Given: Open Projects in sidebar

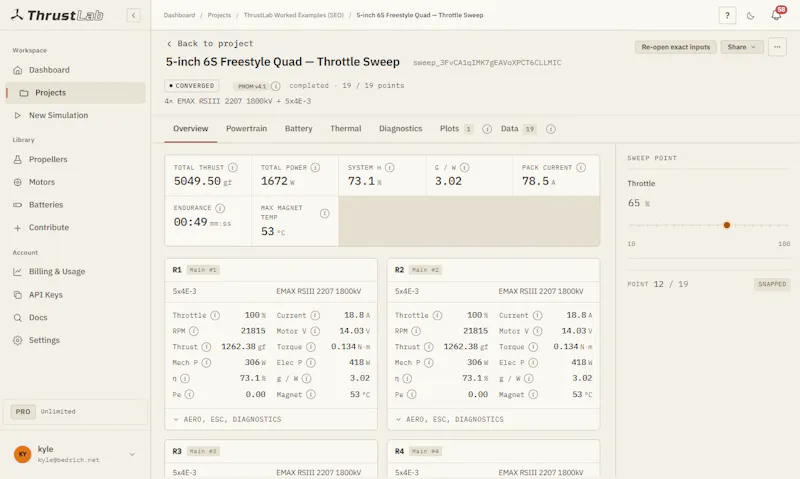Looking at the screenshot, I should point(76,93).
